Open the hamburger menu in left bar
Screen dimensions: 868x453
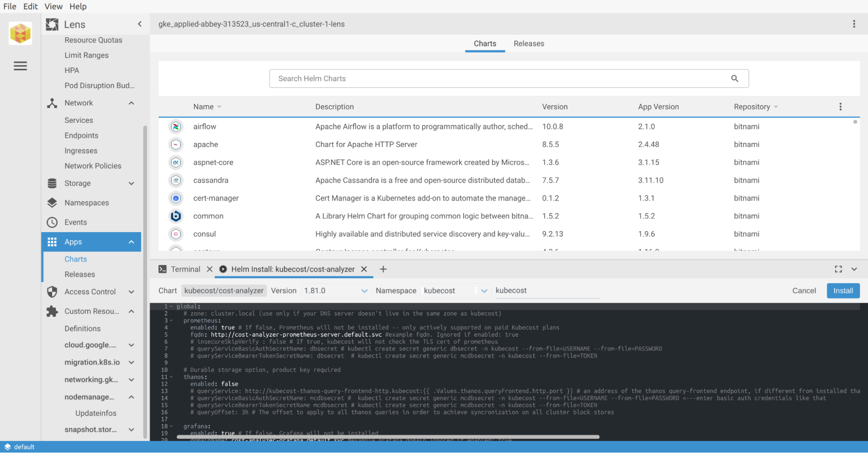pos(20,66)
